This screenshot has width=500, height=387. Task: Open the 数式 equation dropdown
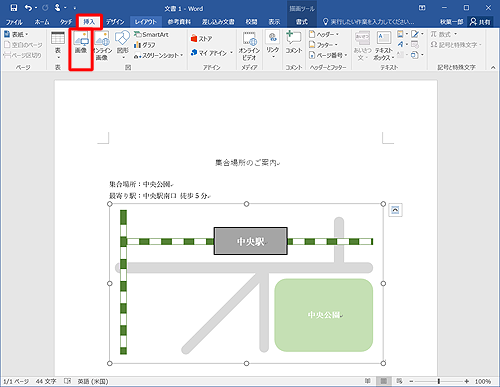(x=444, y=34)
